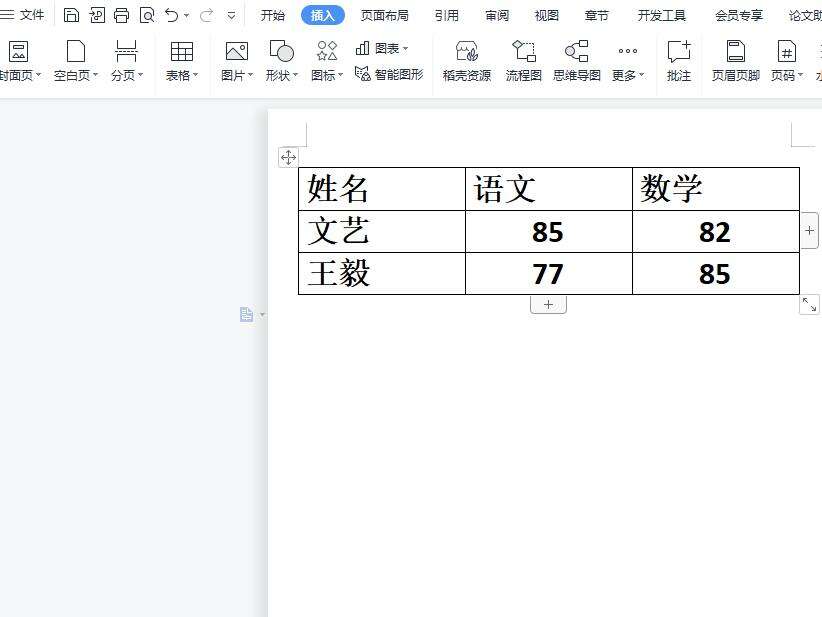Click the 形状 shapes icon
The width and height of the screenshot is (822, 617).
point(282,51)
